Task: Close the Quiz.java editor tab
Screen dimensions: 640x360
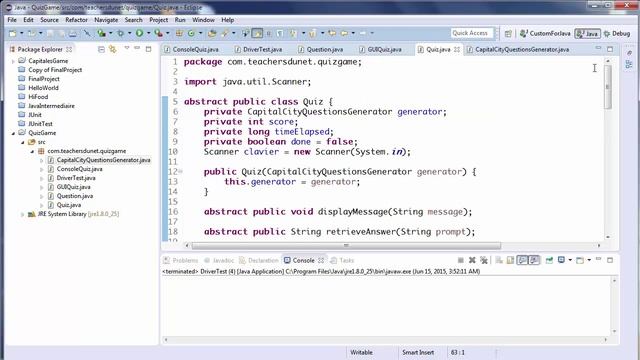Action: (x=457, y=49)
